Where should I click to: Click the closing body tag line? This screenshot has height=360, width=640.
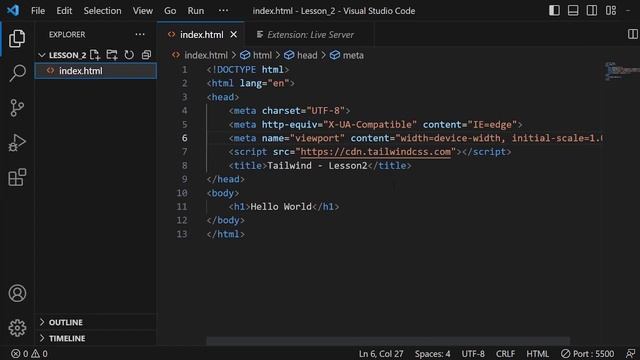[226, 220]
